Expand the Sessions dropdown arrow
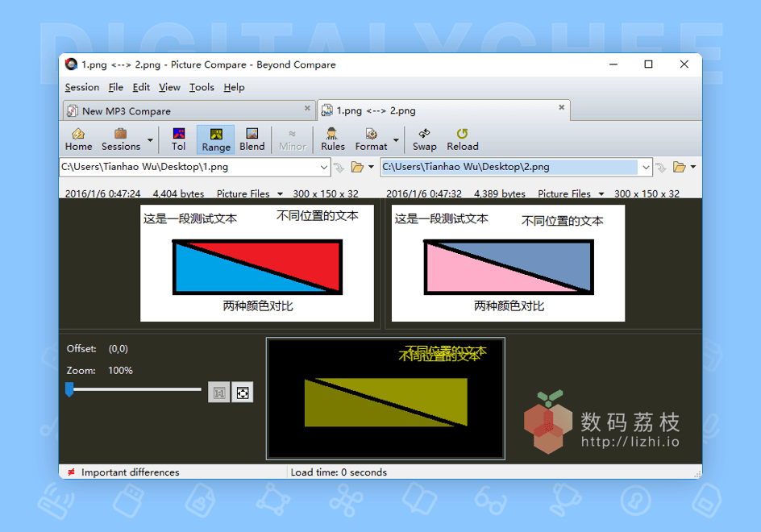Screen dimensions: 761x532 (x=150, y=139)
